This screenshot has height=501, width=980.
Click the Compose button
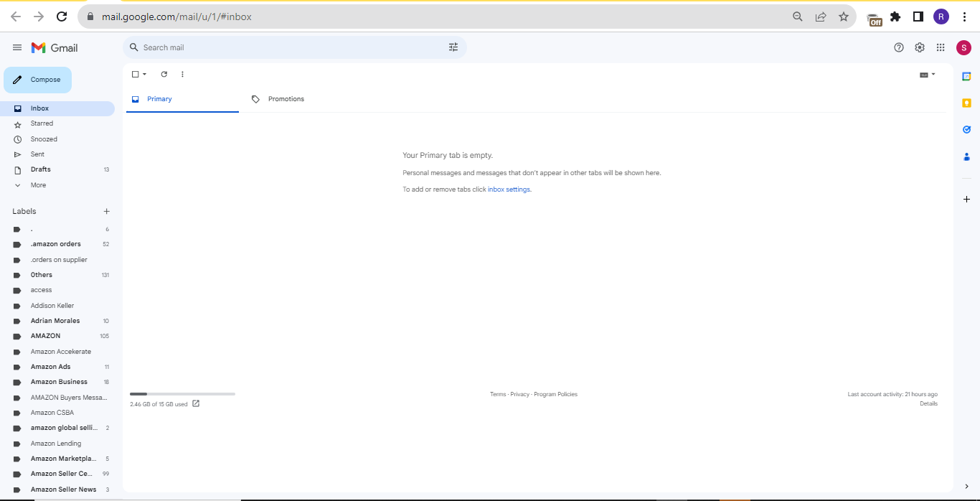(x=37, y=80)
